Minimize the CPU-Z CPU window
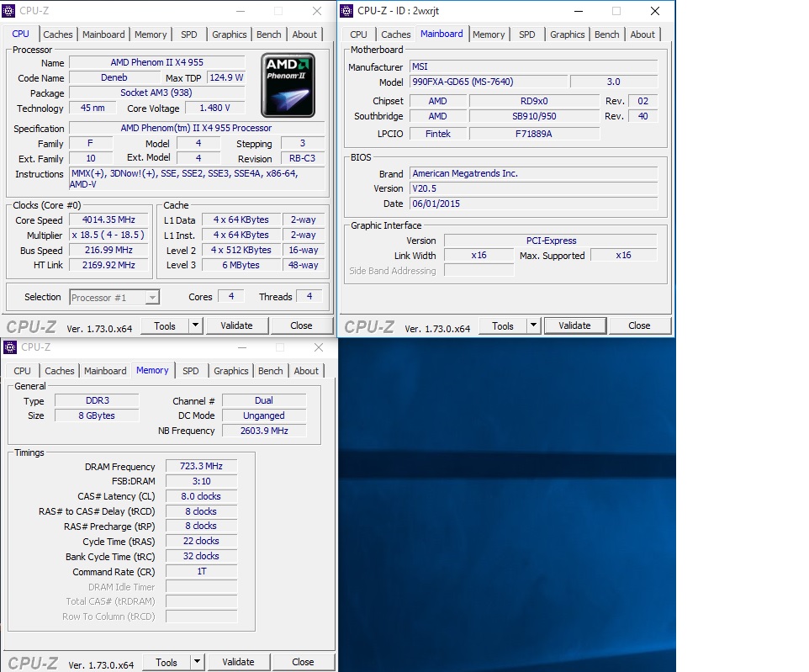The image size is (809, 672). point(241,11)
